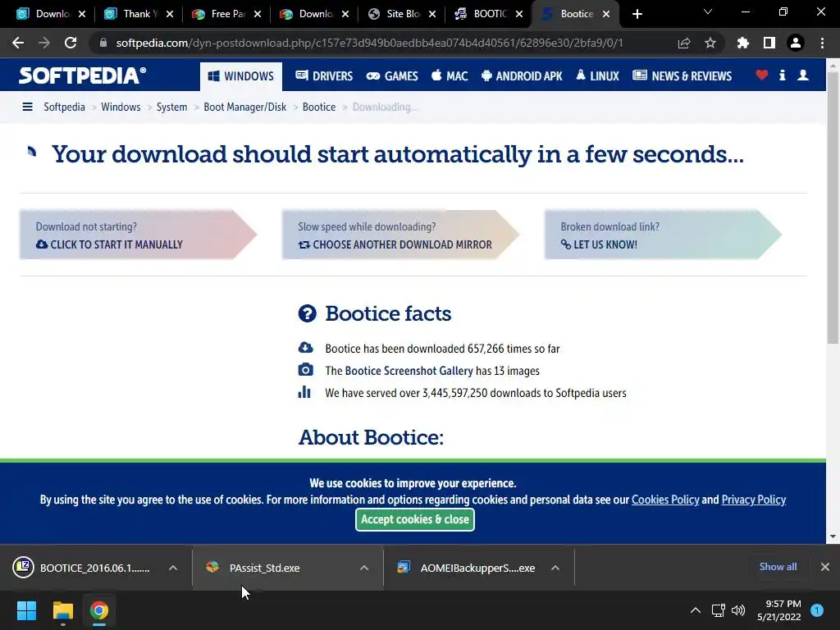Open the DRIVERS section

pyautogui.click(x=324, y=76)
